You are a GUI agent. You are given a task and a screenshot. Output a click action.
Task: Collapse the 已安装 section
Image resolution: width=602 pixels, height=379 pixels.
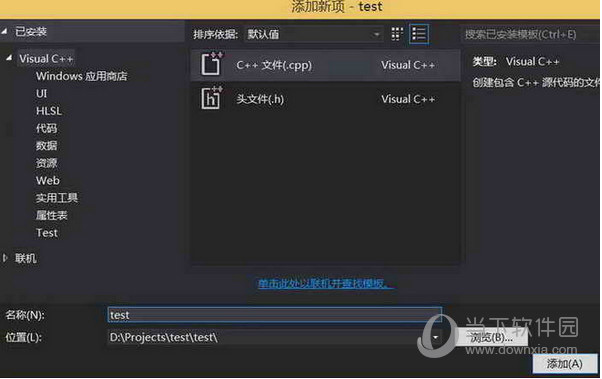click(4, 31)
